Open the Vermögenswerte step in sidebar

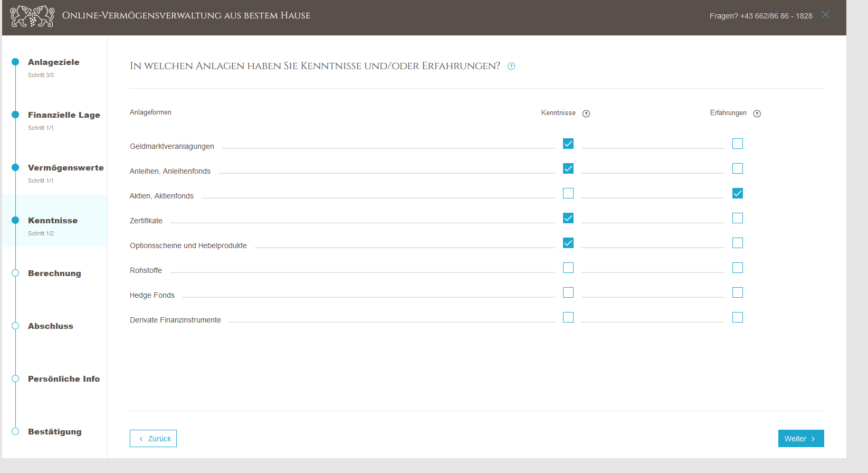click(x=65, y=168)
